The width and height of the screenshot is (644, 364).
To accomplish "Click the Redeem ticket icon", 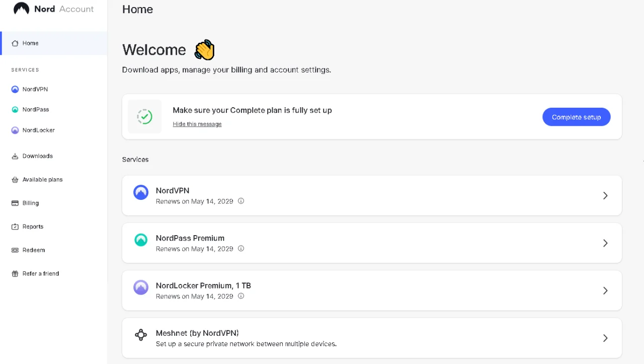I will [15, 250].
